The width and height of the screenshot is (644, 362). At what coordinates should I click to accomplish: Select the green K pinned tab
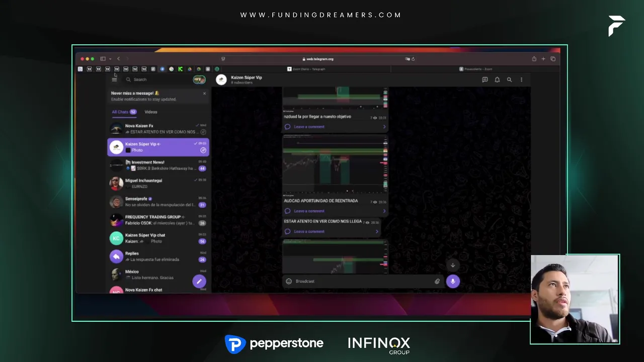180,69
